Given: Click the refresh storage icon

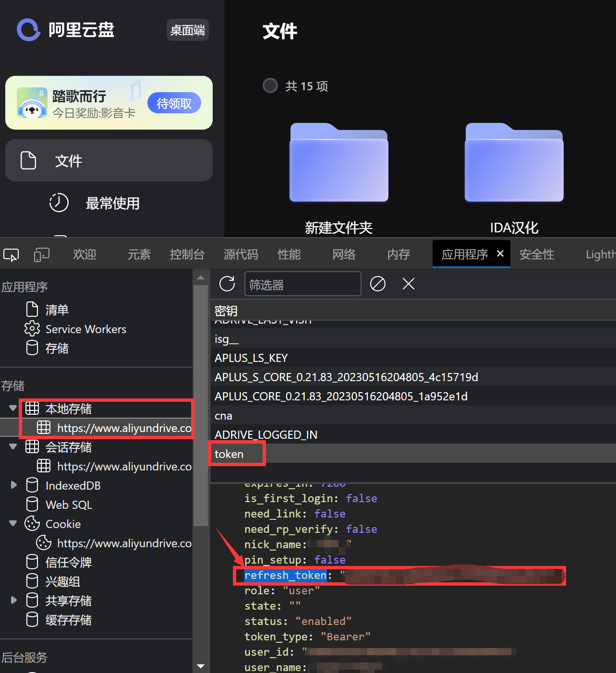Looking at the screenshot, I should [x=227, y=284].
